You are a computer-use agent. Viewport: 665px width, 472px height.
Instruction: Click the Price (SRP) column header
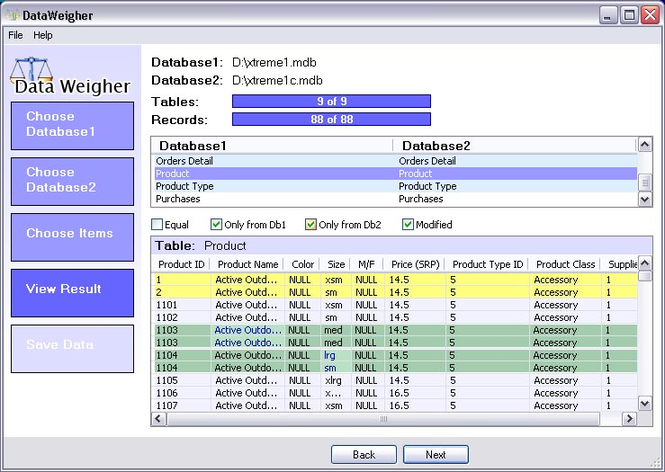(415, 264)
